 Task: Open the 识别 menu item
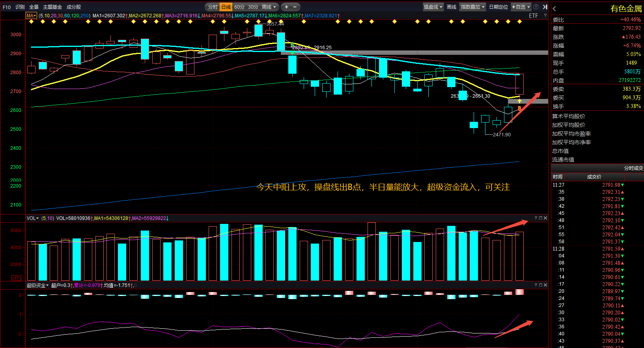[x=20, y=7]
